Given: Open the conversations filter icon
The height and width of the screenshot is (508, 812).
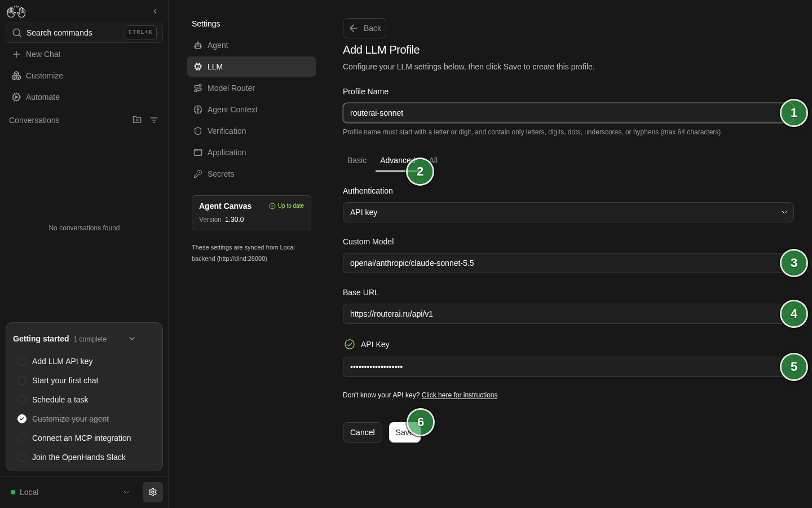Looking at the screenshot, I should click(x=154, y=120).
